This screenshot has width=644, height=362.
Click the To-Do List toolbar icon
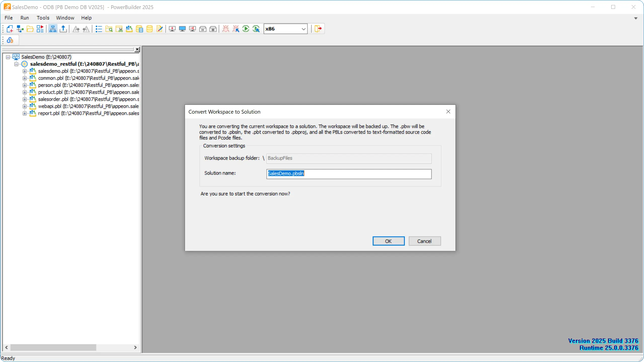pos(99,29)
